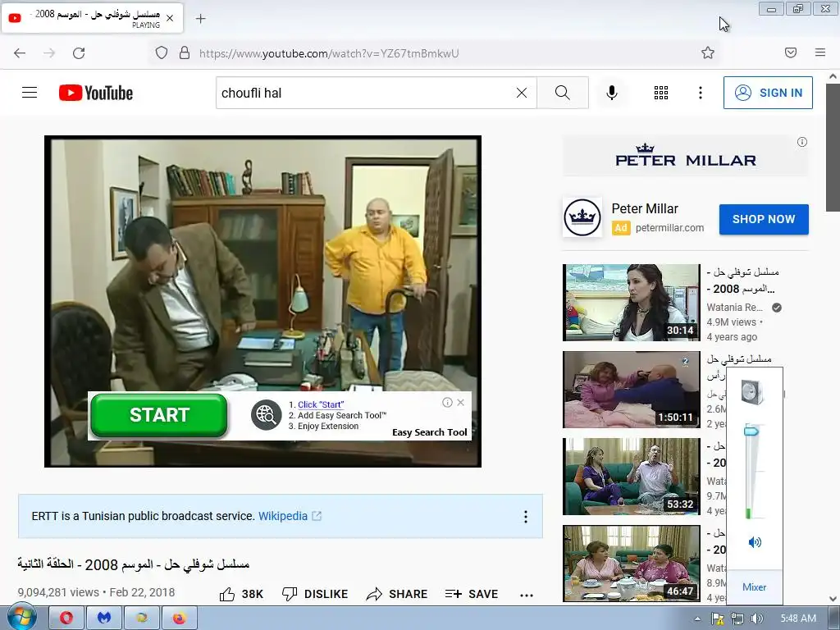Screen dimensions: 840x630
Task: Close the Easy Search Tool overlay ad
Action: point(461,402)
